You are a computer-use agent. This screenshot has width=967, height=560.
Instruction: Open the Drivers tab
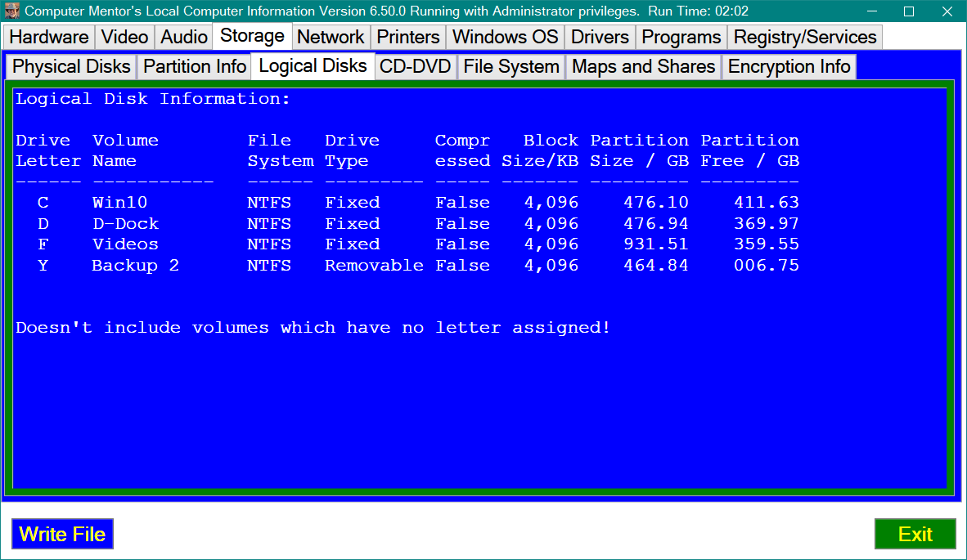pyautogui.click(x=600, y=38)
